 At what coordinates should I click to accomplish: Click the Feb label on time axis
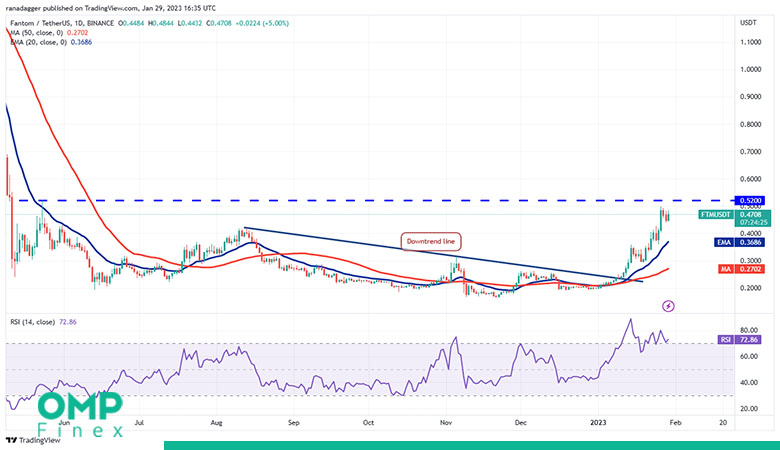tap(675, 423)
